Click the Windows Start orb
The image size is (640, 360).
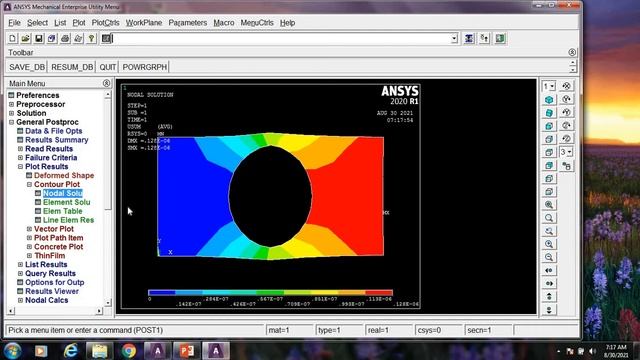[13, 351]
